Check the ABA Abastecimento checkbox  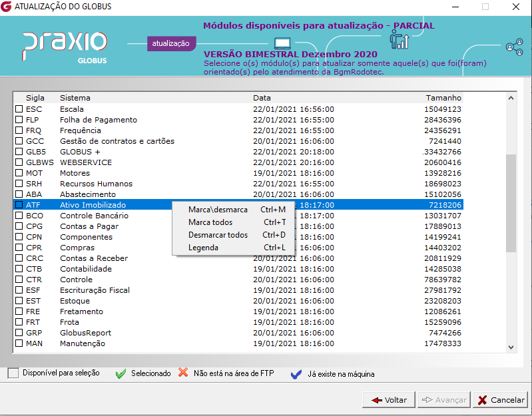pos(19,194)
